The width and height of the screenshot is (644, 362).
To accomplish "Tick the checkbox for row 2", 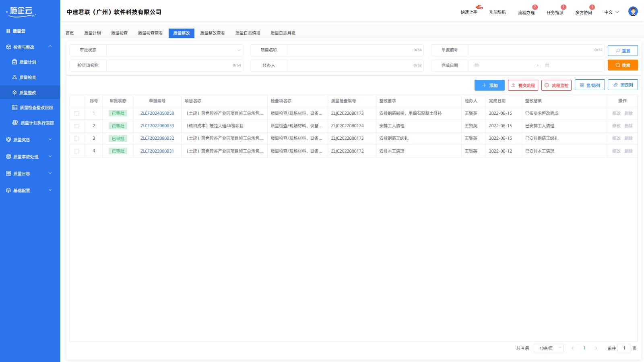I will 77,126.
